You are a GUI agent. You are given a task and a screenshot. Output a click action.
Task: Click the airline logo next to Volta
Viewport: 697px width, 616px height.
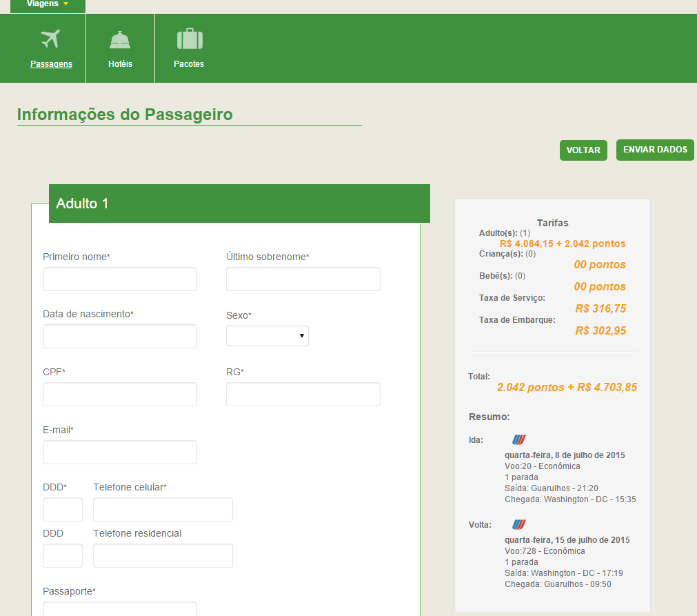click(519, 524)
